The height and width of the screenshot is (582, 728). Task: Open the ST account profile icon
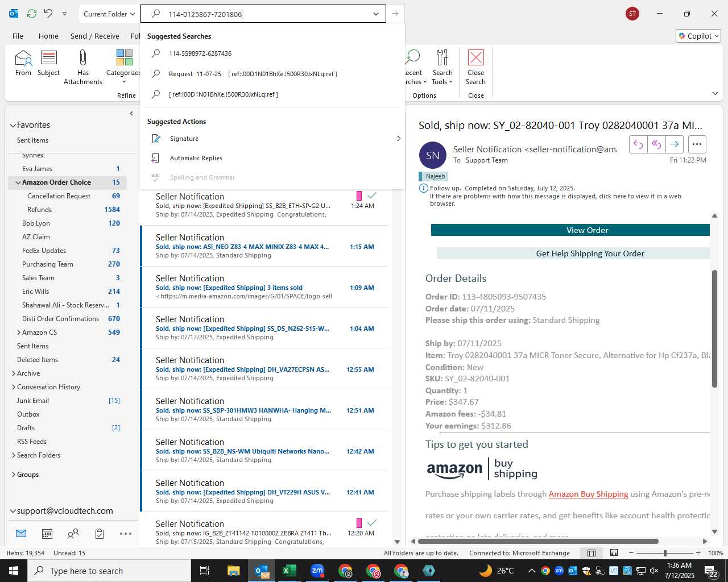[632, 14]
